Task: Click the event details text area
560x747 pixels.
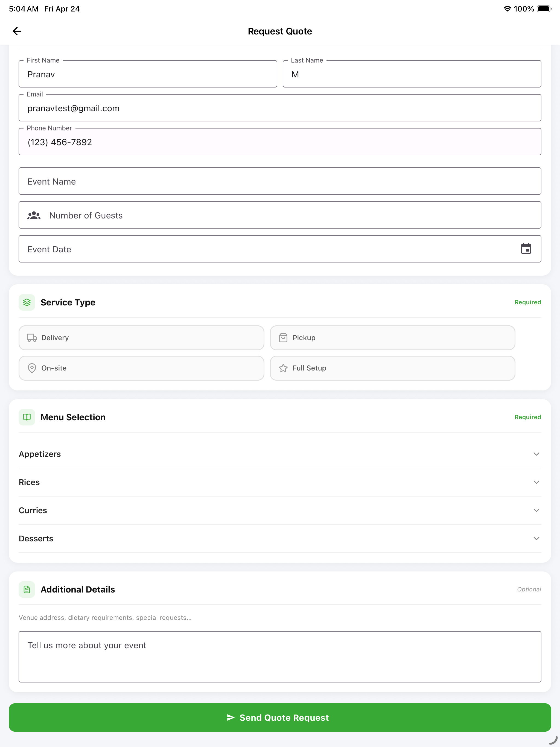Action: click(280, 656)
